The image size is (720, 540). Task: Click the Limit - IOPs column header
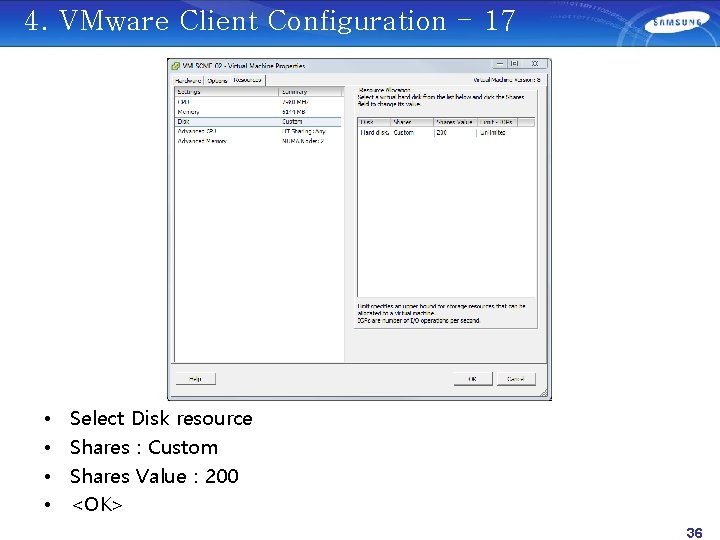(497, 122)
